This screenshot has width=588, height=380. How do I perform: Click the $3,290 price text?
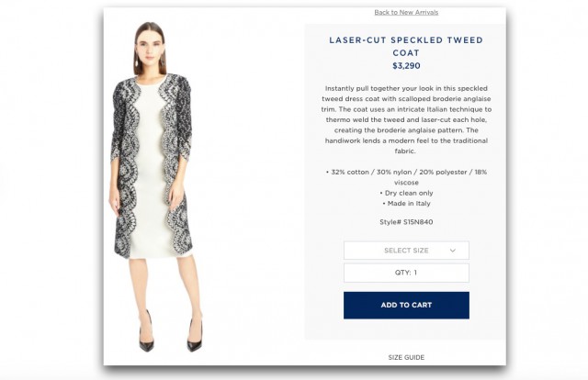click(x=405, y=66)
